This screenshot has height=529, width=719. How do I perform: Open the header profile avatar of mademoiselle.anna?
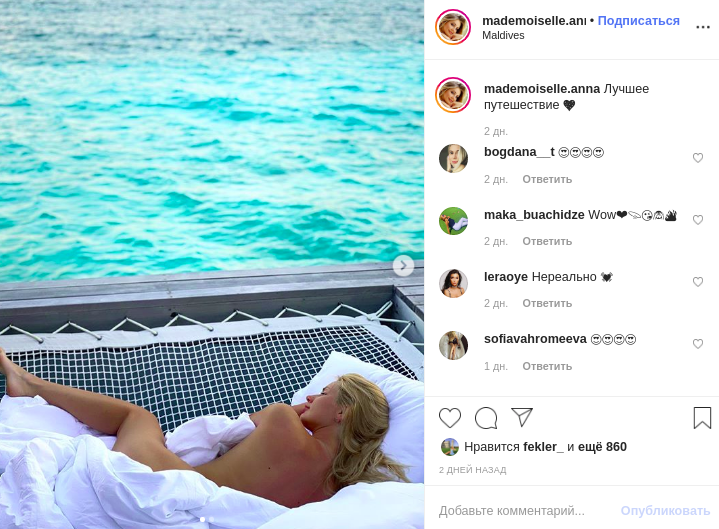[453, 27]
